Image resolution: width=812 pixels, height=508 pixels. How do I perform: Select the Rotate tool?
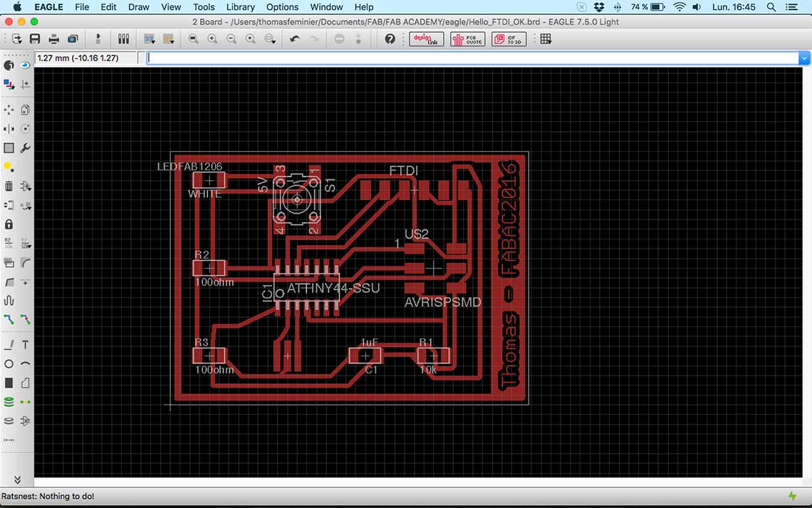25,128
